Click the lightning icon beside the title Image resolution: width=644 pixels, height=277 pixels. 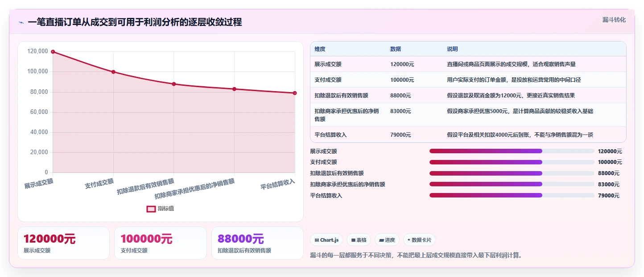tap(21, 22)
